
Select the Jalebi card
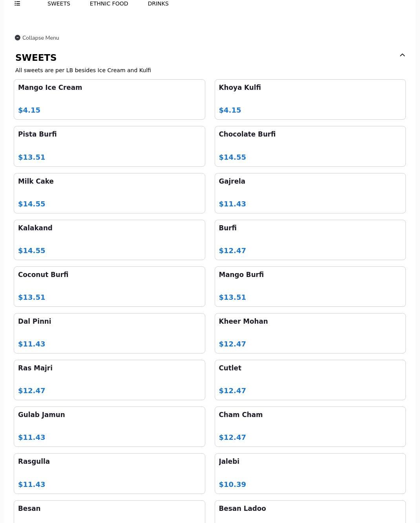[310, 474]
